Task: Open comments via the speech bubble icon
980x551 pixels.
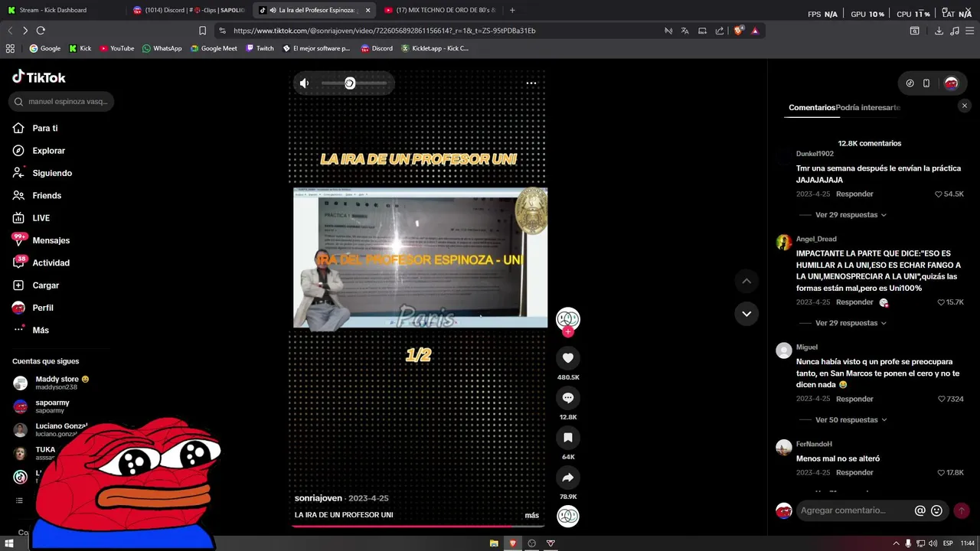Action: pos(568,398)
